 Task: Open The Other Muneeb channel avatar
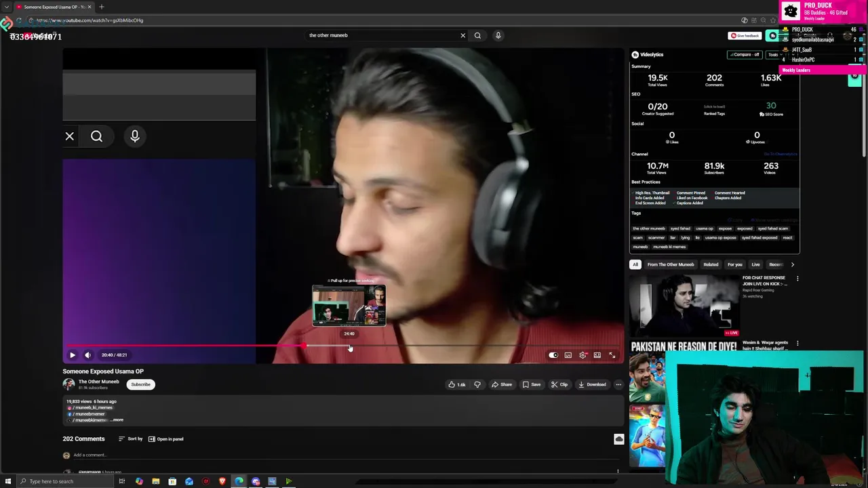point(68,384)
